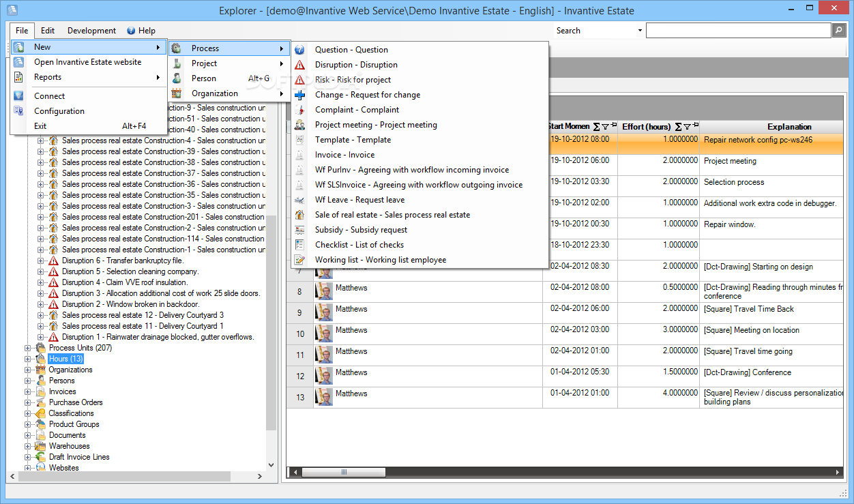Select row header number 13
The width and height of the screenshot is (854, 504).
300,398
